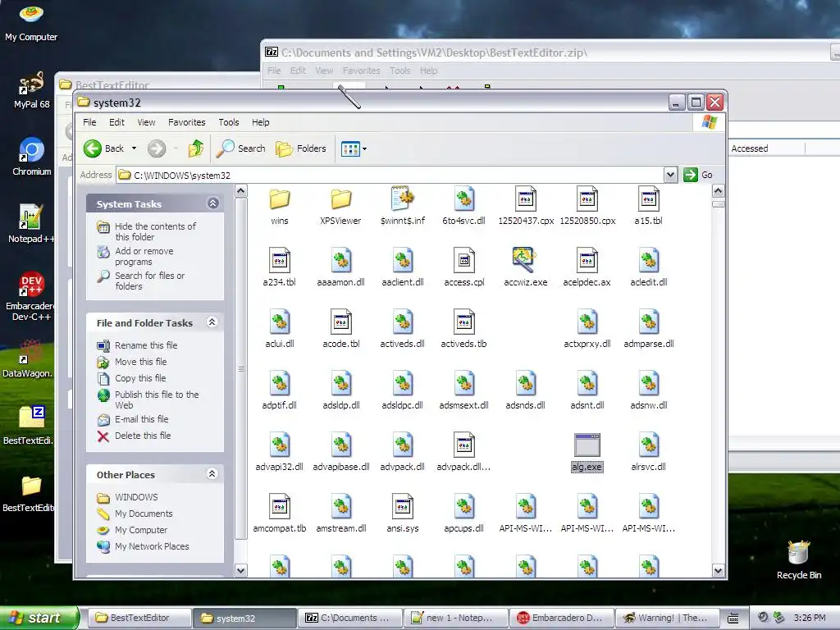
Task: Select the accwiz.exe icon
Action: 524,261
